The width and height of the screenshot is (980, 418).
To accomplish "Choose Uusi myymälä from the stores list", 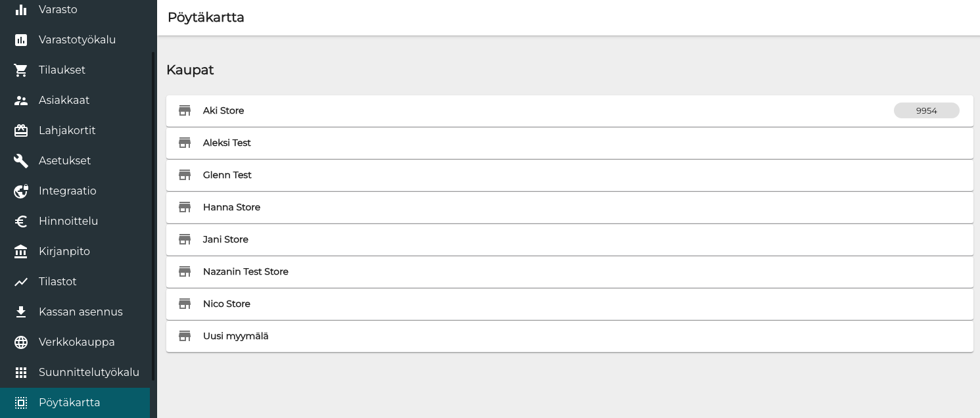I will coord(235,337).
